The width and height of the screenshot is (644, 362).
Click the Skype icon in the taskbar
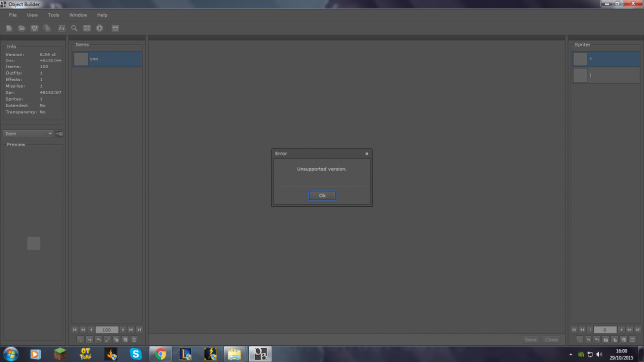(x=136, y=354)
